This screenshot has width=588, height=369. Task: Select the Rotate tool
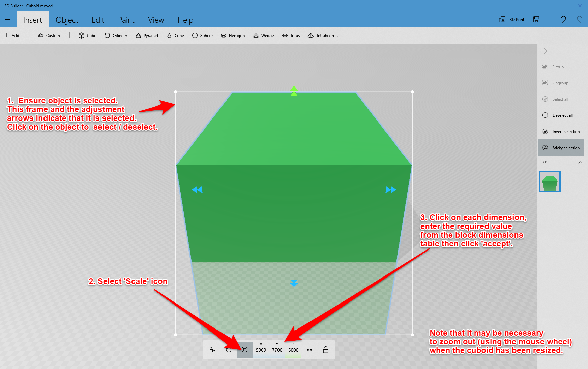coord(229,350)
